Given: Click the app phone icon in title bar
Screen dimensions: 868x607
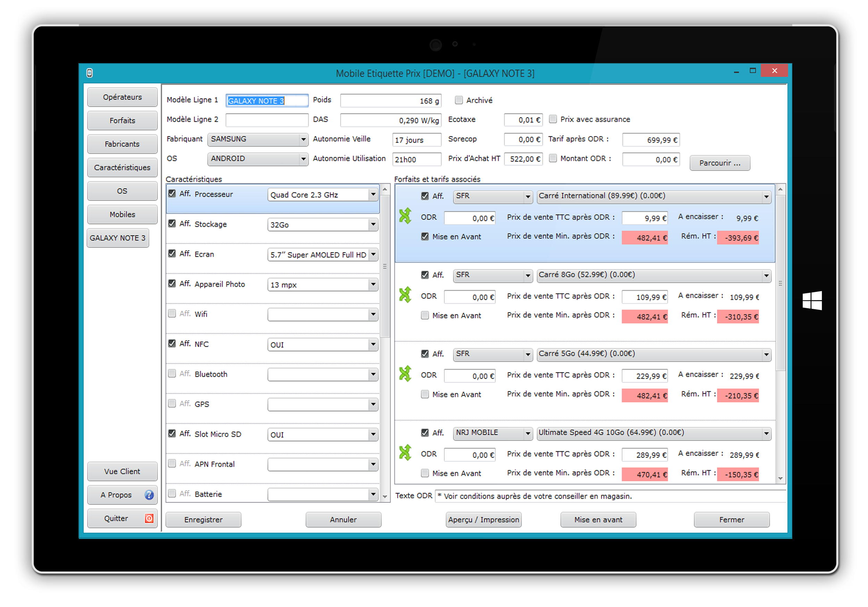Looking at the screenshot, I should [90, 73].
